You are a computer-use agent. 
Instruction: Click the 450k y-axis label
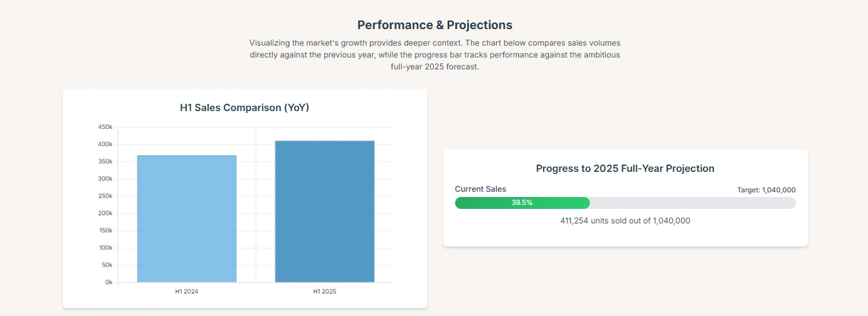105,127
